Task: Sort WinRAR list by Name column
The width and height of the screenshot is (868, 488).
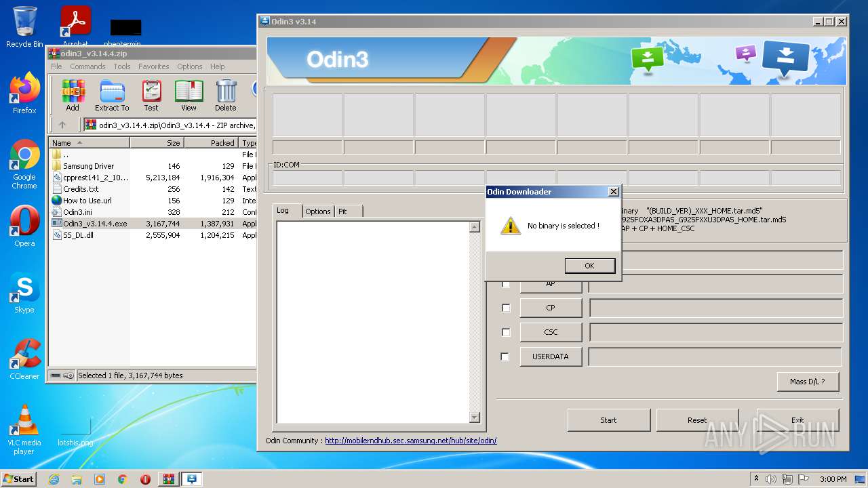Action: coord(89,143)
